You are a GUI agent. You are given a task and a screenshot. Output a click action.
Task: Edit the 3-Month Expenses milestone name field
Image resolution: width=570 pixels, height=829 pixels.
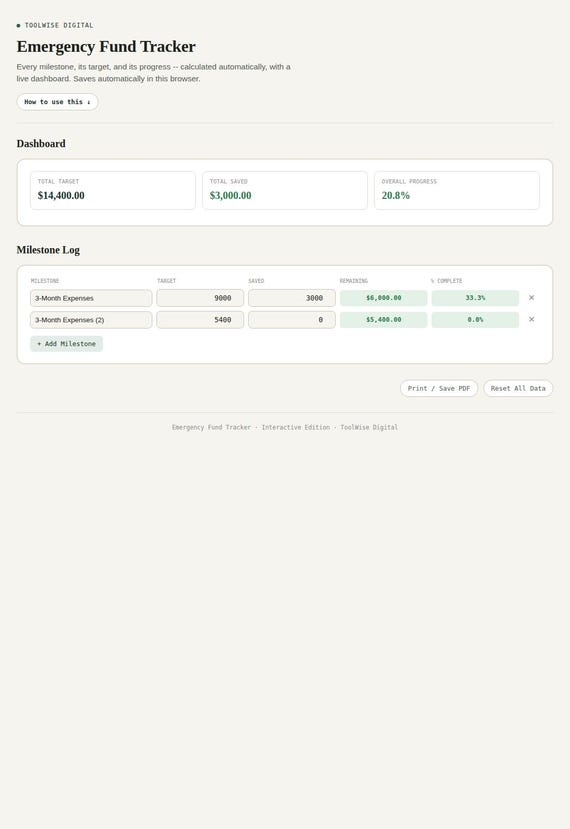click(x=91, y=298)
